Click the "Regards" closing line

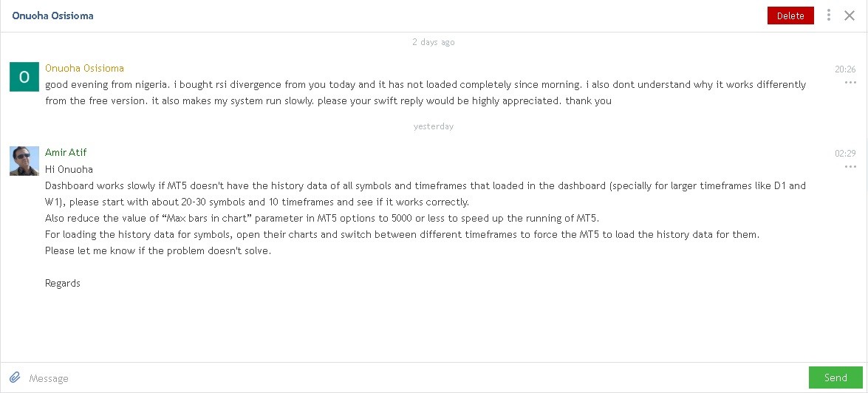(x=63, y=283)
